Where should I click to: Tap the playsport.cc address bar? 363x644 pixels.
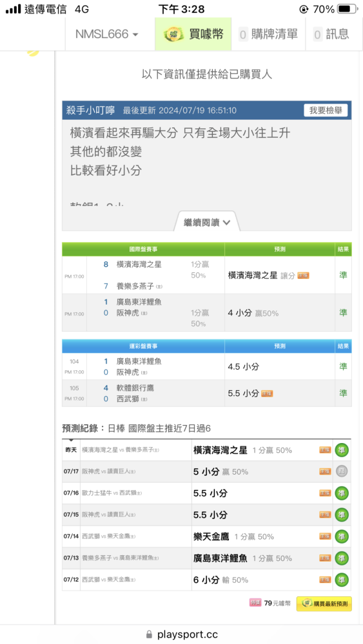(x=181, y=634)
